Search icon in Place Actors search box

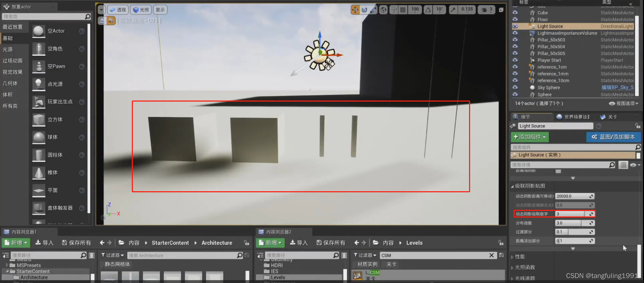88,16
